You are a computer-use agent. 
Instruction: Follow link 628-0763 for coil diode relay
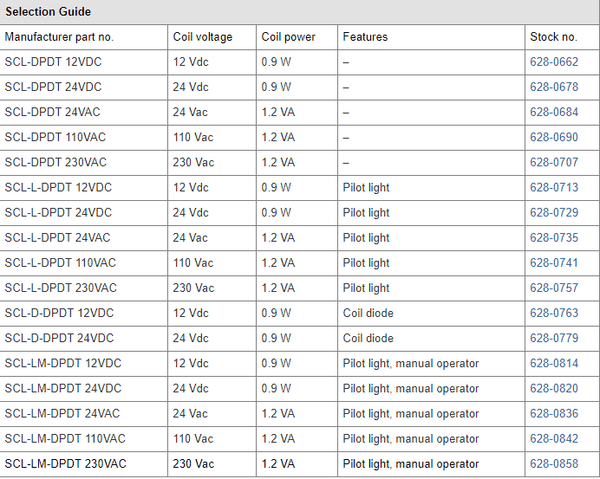click(x=553, y=313)
